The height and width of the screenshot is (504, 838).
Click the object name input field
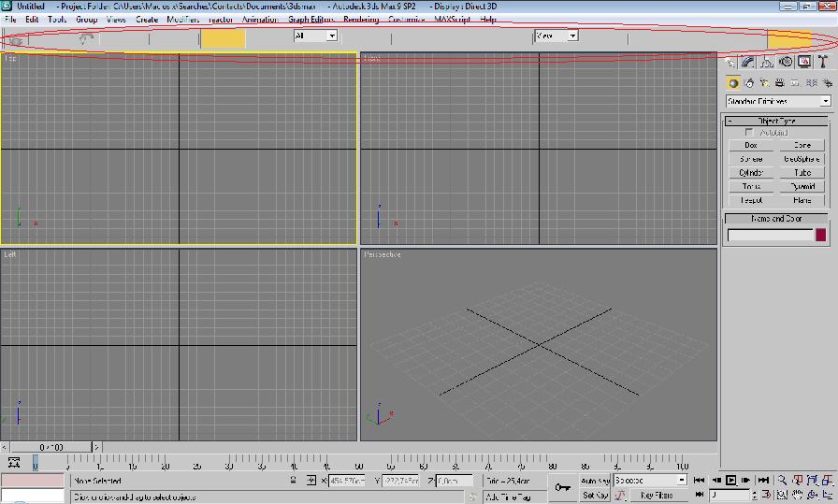tap(770, 235)
